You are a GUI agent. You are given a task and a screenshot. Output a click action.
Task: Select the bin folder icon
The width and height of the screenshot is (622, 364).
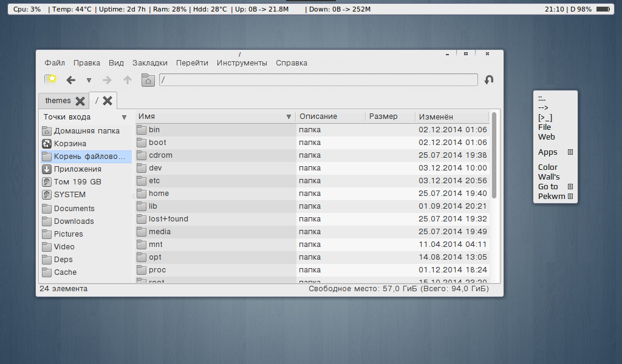click(142, 129)
